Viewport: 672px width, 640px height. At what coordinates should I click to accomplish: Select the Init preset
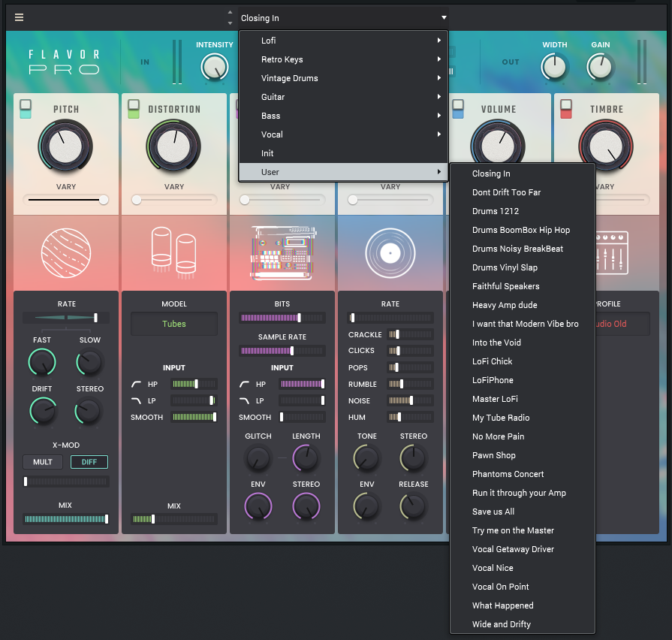coord(344,153)
